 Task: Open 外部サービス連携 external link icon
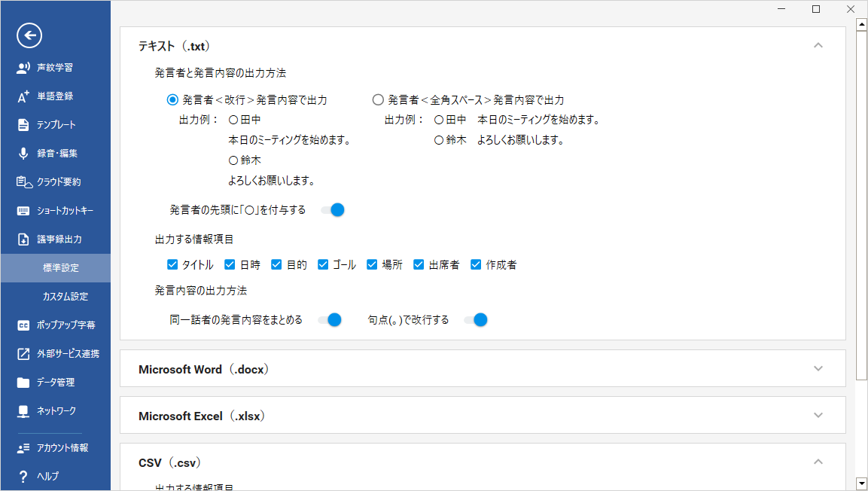23,354
